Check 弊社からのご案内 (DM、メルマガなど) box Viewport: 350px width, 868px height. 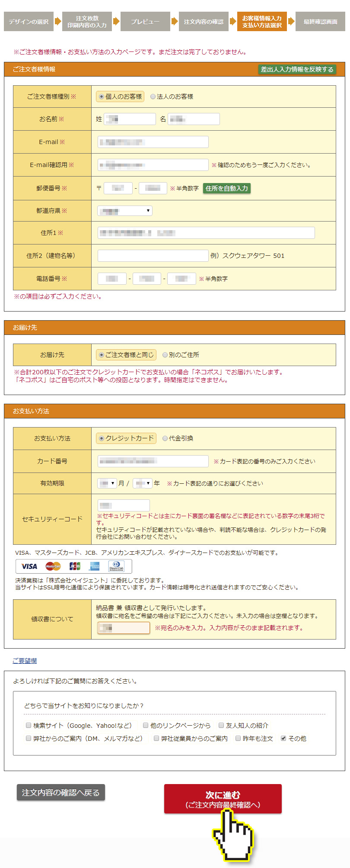pos(29,738)
